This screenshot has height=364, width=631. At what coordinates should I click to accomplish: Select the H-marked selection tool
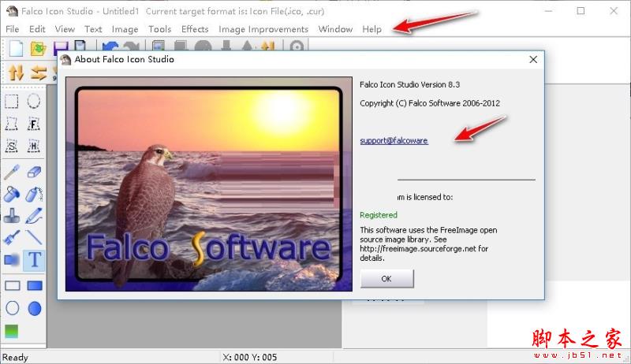34,146
